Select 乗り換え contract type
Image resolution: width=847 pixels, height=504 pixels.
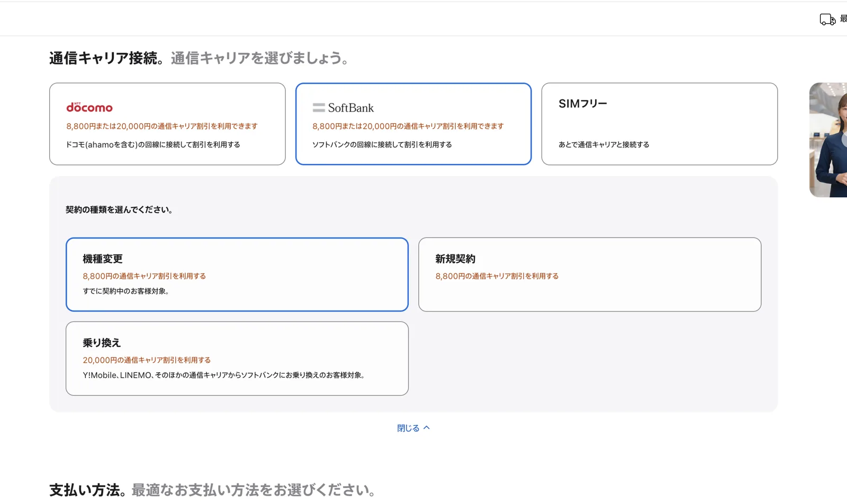237,359
